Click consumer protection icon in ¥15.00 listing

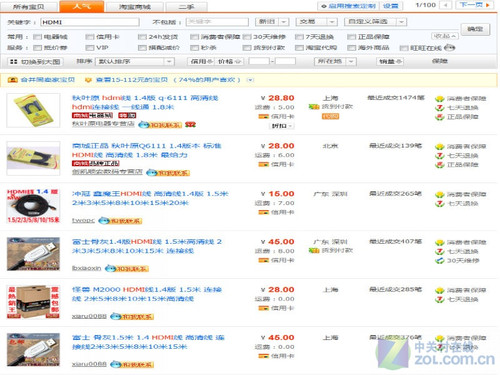[x=440, y=194]
